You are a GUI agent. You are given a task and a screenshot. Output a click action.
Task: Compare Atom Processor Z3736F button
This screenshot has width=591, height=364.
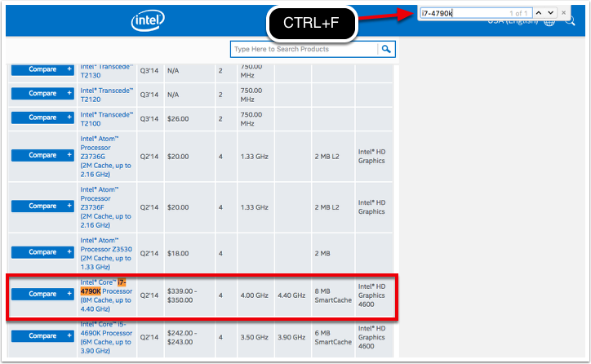[42, 206]
